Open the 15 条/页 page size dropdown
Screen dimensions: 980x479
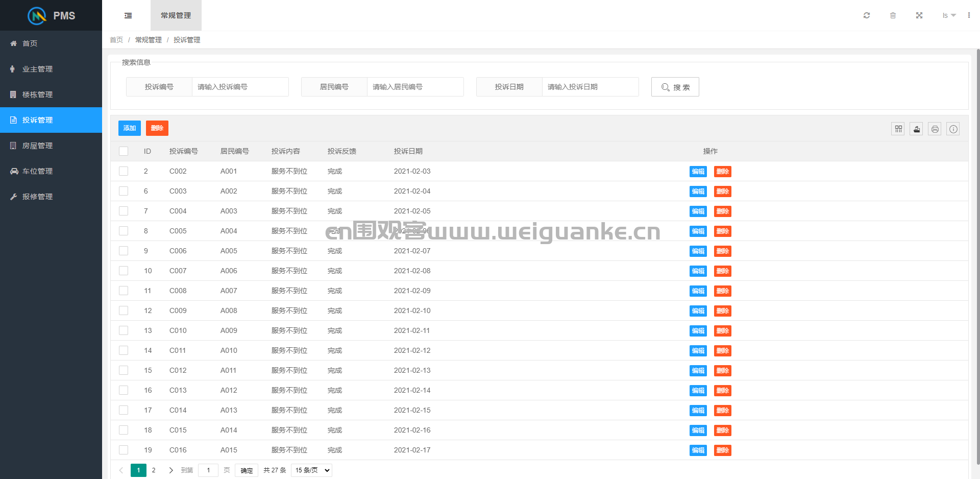tap(311, 470)
